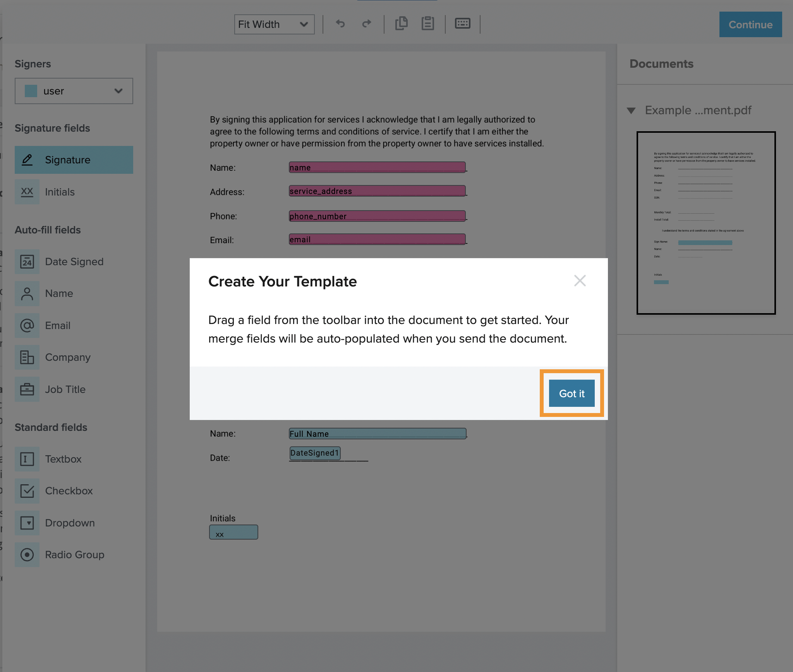Select the Signature field tool
The width and height of the screenshot is (793, 672).
(74, 160)
